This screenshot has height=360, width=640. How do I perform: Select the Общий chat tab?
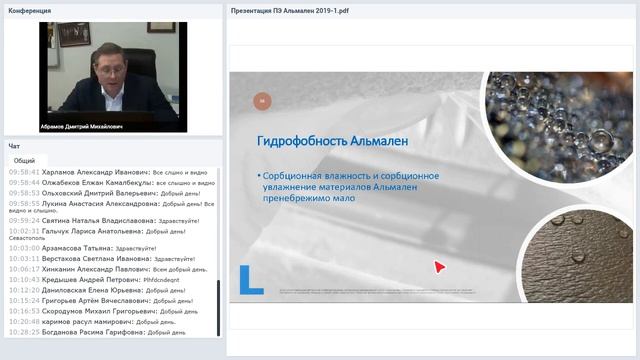click(x=24, y=160)
